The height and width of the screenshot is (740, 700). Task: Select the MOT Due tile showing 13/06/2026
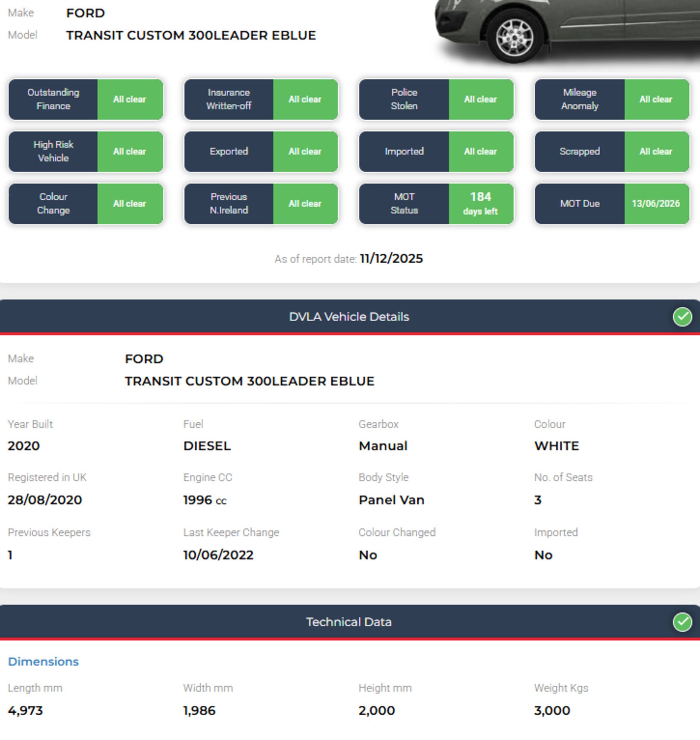tap(612, 204)
